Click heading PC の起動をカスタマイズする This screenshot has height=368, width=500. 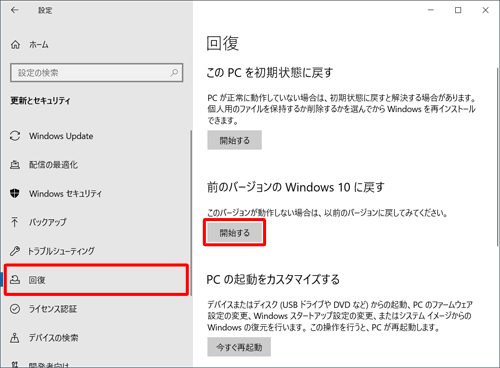point(273,279)
